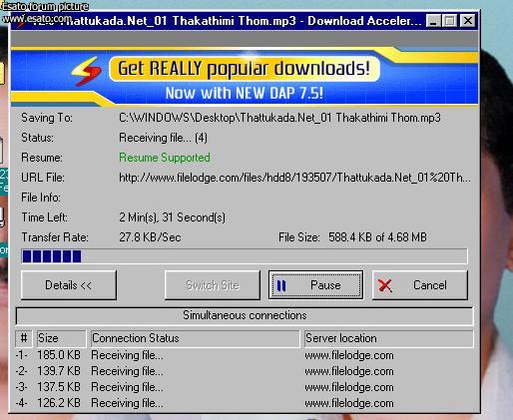The image size is (513, 420).
Task: Click the Switch Site button
Action: tap(213, 285)
